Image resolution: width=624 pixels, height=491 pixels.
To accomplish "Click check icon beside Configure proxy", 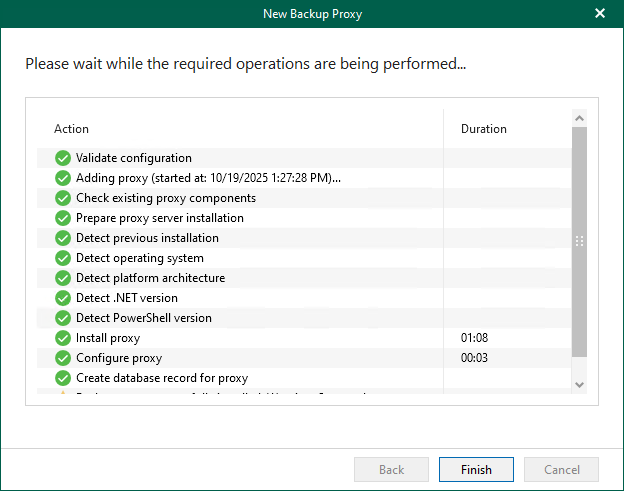I will pos(63,358).
